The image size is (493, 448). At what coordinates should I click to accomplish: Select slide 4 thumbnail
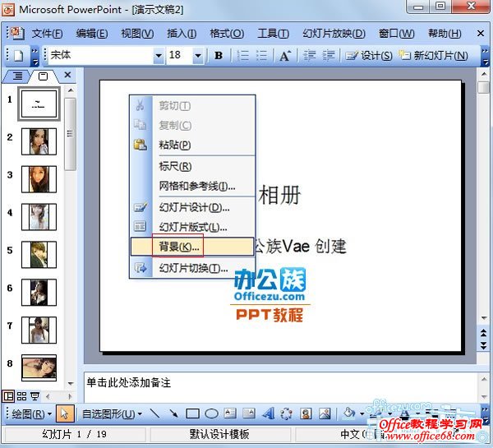click(x=39, y=217)
